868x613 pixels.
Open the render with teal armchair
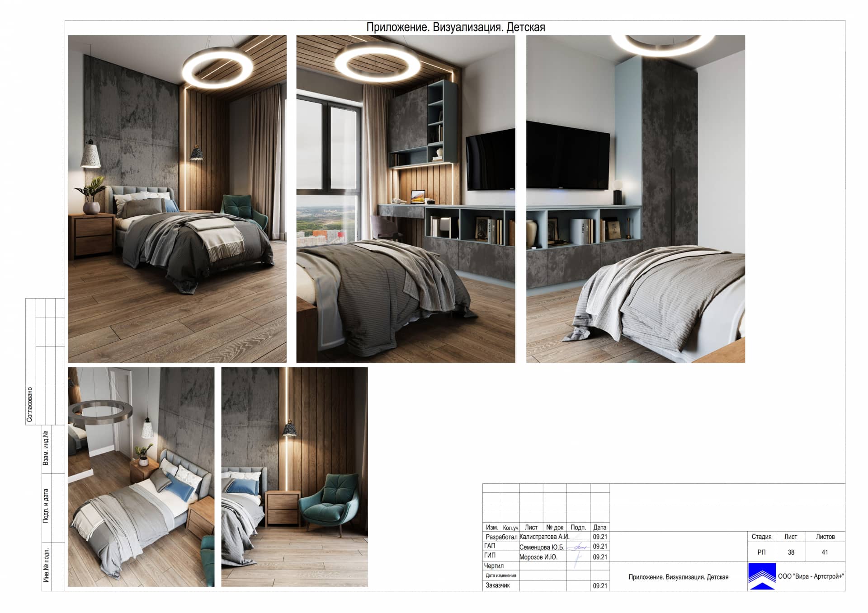294,477
